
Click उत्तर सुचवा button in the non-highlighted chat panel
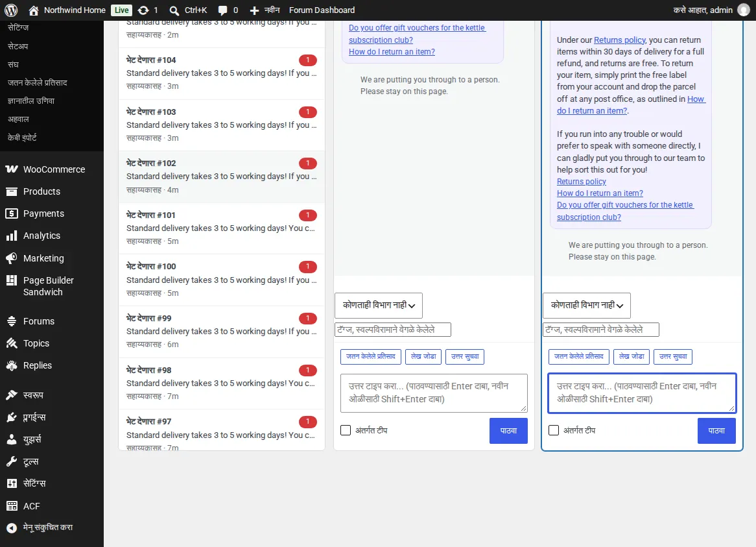point(465,356)
